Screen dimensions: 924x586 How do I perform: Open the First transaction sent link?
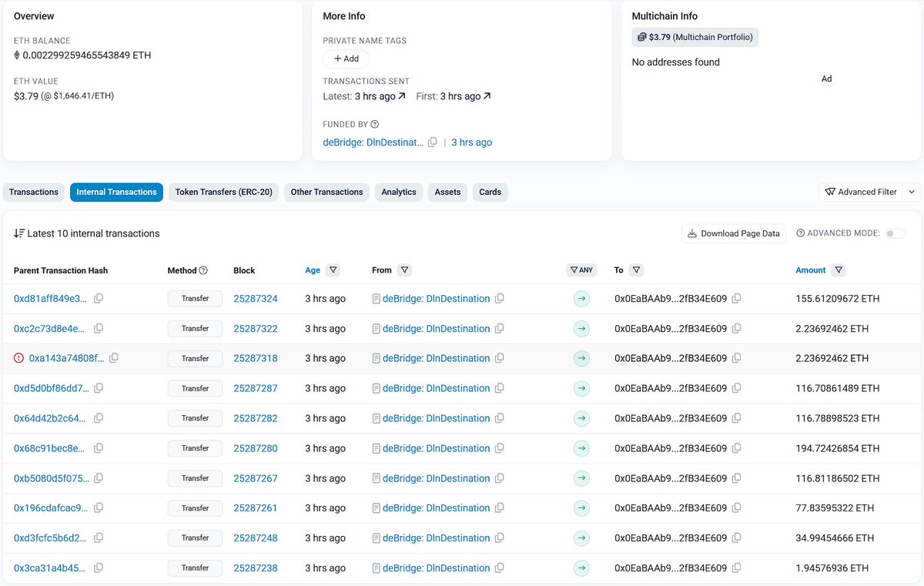(465, 96)
